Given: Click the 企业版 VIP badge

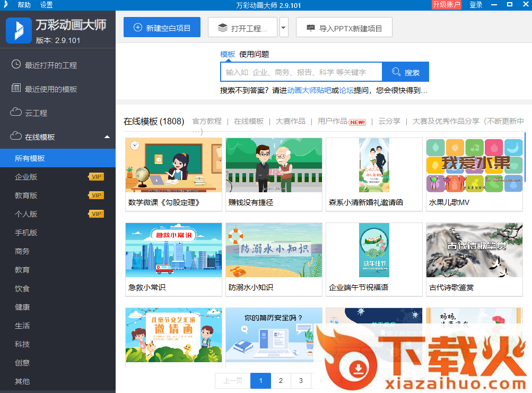Looking at the screenshot, I should coord(96,177).
